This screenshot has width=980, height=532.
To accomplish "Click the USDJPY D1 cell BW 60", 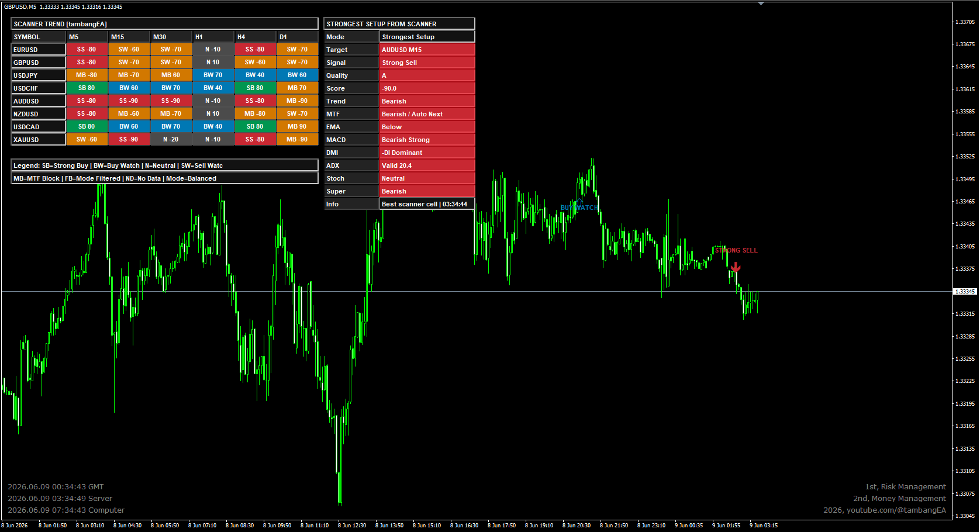I will (x=297, y=75).
